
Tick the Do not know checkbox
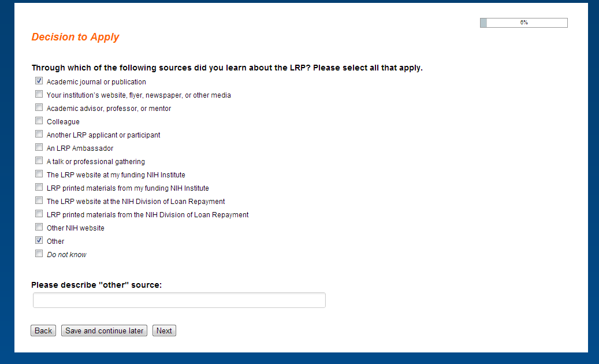pos(39,254)
